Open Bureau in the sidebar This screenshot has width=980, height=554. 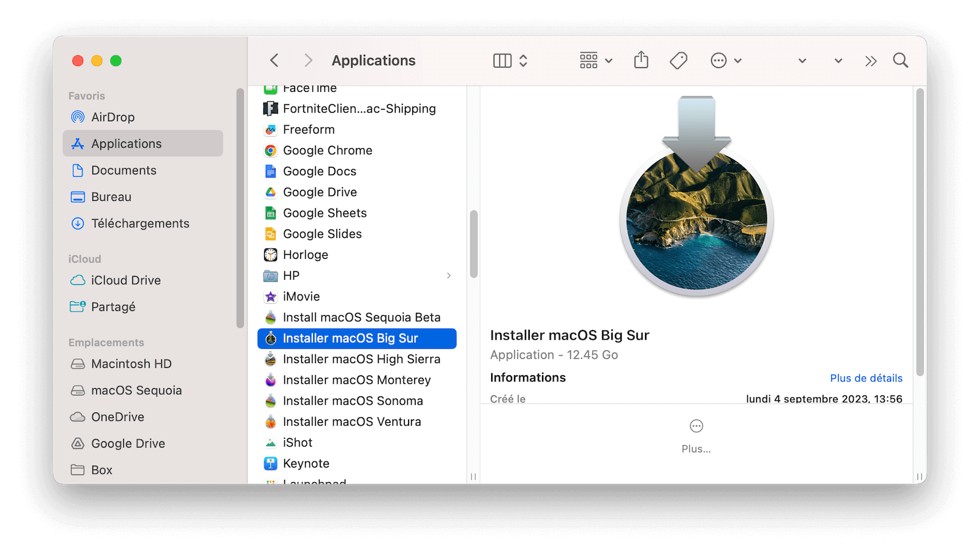[143, 197]
